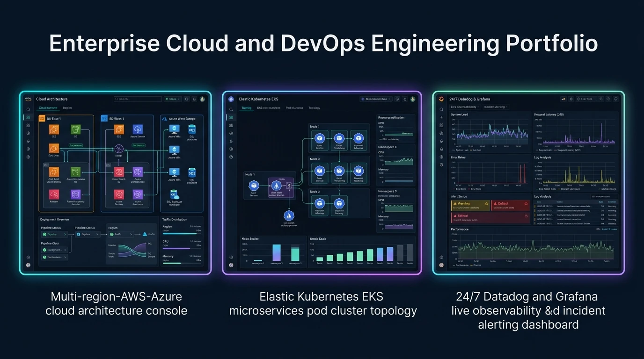Select the active underlined tab in Kubernetes console

[247, 108]
